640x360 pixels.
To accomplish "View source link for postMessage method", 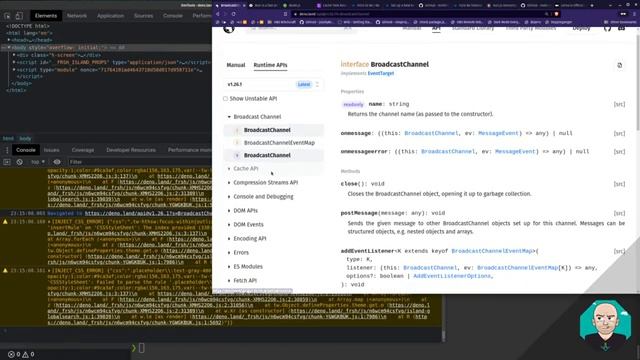I will [619, 213].
